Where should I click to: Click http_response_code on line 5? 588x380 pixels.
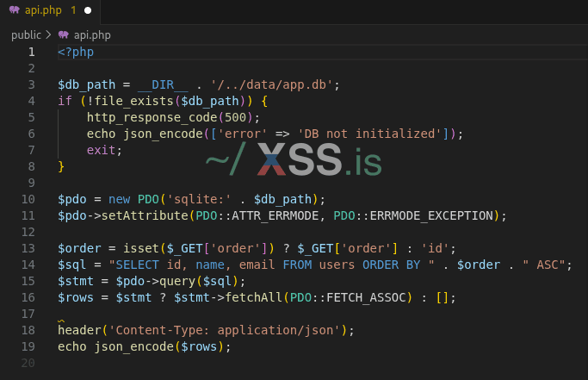pyautogui.click(x=152, y=117)
